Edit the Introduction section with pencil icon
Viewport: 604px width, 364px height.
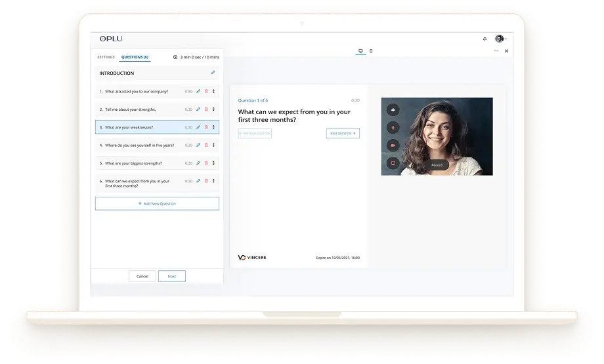[x=213, y=73]
